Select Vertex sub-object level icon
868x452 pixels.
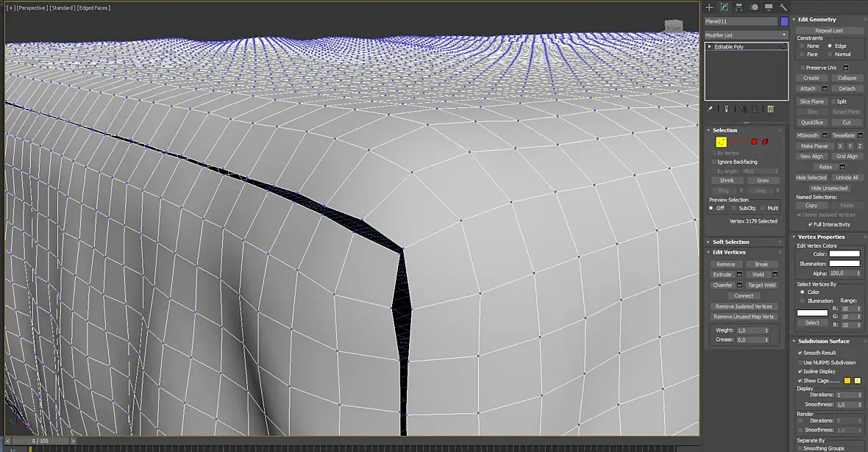point(722,142)
